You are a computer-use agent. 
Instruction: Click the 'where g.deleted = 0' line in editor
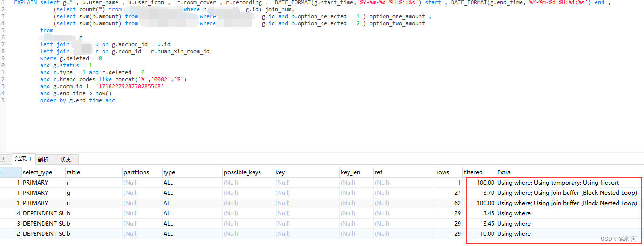[71, 58]
